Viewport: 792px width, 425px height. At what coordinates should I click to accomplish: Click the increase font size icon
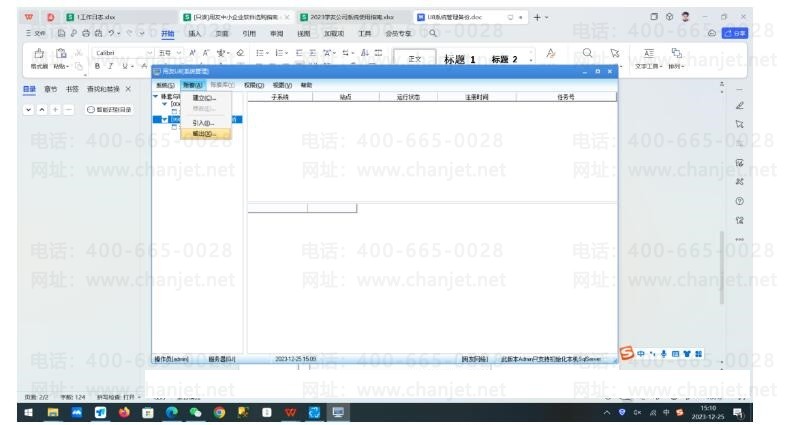(192, 53)
